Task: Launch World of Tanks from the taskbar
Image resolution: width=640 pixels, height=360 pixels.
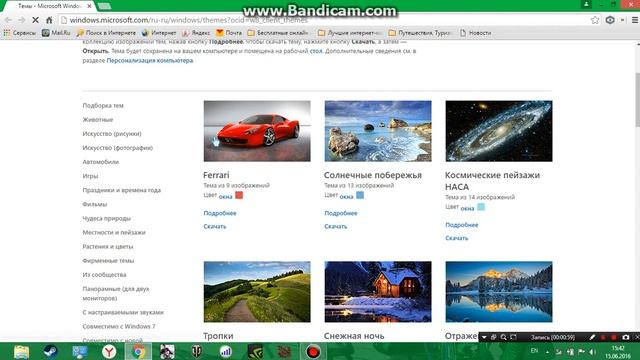Action: (197, 351)
